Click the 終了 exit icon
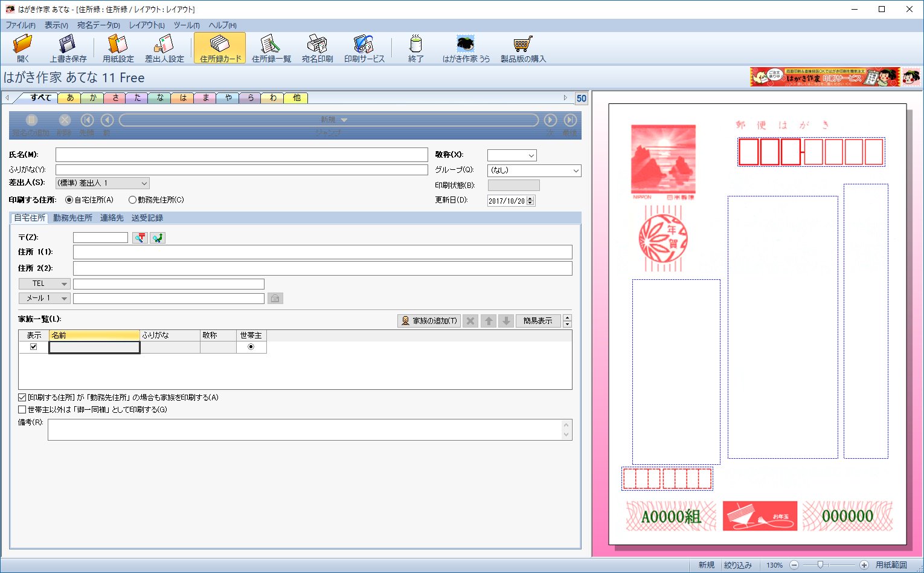 pyautogui.click(x=415, y=44)
